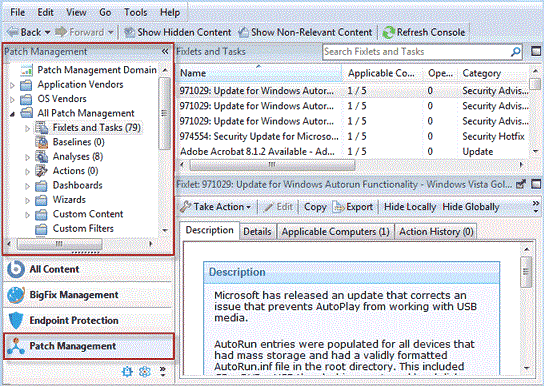The width and height of the screenshot is (544, 386).
Task: Maximize the Fixlets and Tasks list pane
Action: (536, 52)
